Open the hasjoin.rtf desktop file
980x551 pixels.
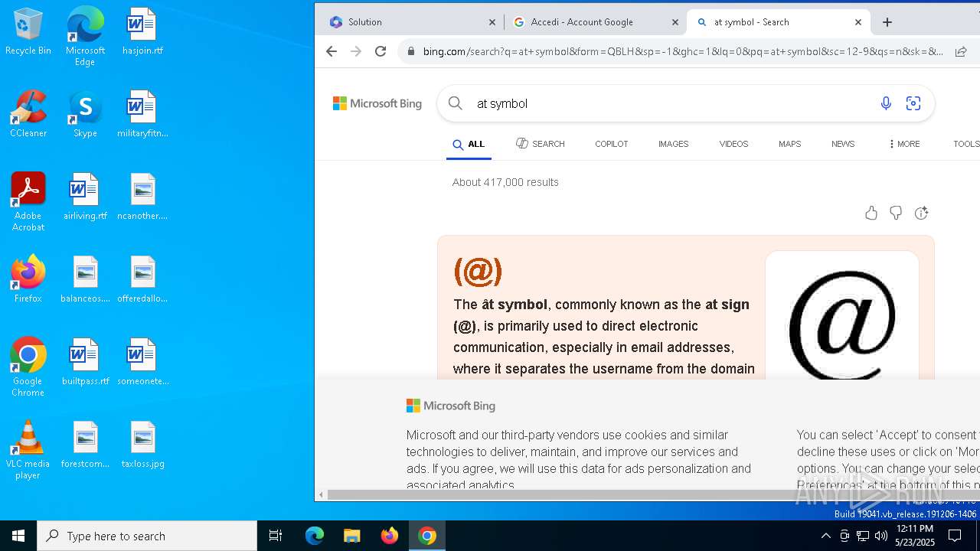[142, 32]
